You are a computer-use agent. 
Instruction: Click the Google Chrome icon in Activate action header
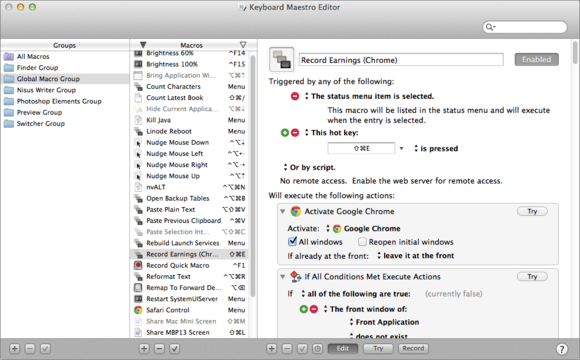point(296,211)
